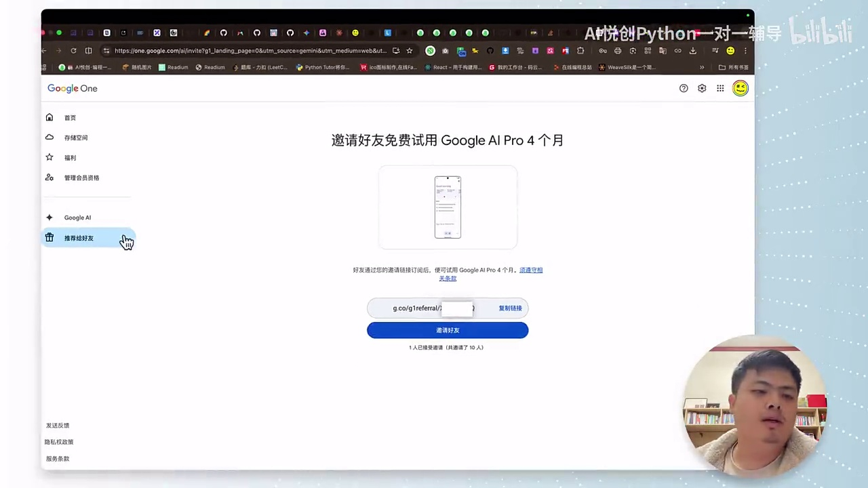
Task: Switch to the blue L icon tab
Action: (x=387, y=33)
